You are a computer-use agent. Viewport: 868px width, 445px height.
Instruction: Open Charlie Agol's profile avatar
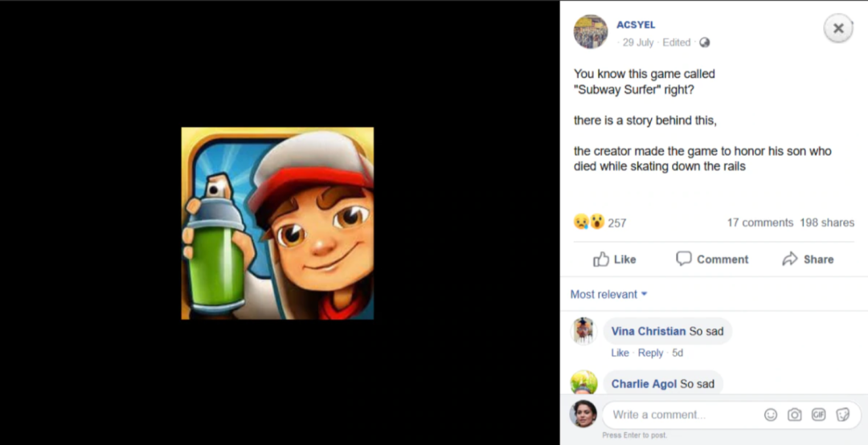click(x=583, y=382)
